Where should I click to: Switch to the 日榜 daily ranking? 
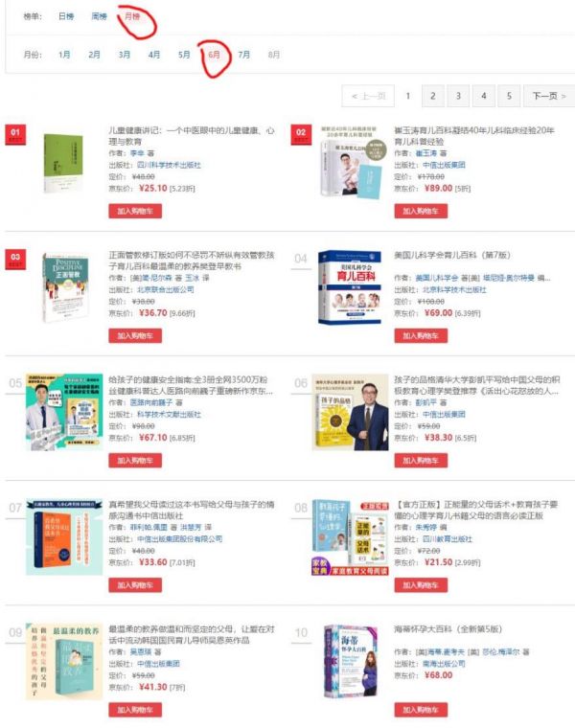[66, 16]
